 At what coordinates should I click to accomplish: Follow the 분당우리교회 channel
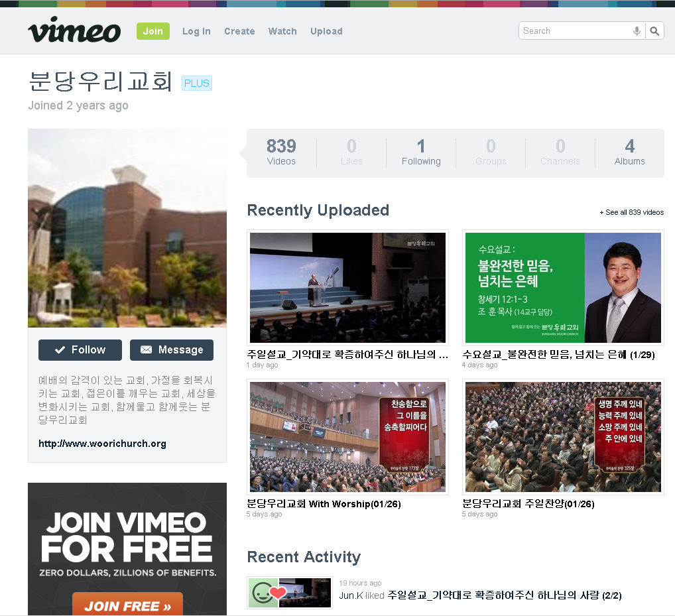click(80, 350)
